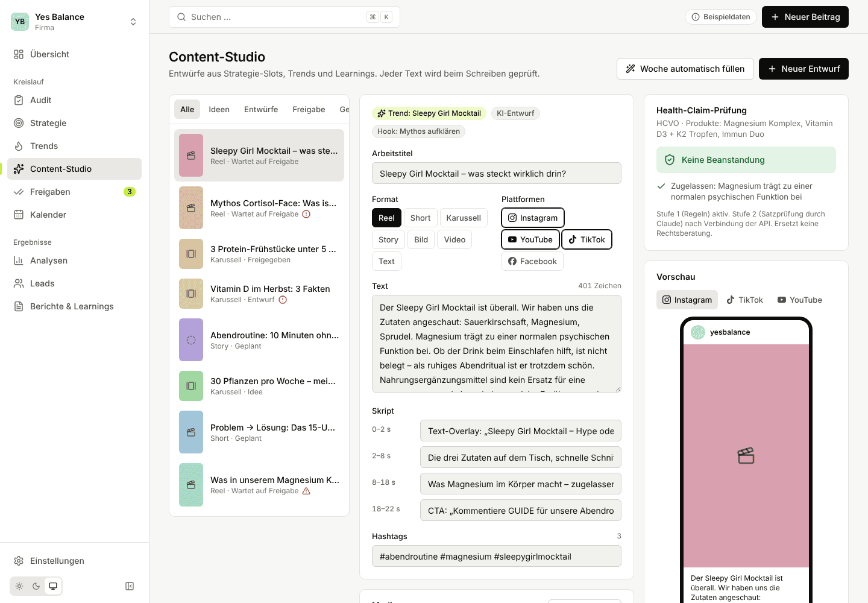This screenshot has width=868, height=603.
Task: Toggle the TikTok platform chip
Action: (587, 239)
